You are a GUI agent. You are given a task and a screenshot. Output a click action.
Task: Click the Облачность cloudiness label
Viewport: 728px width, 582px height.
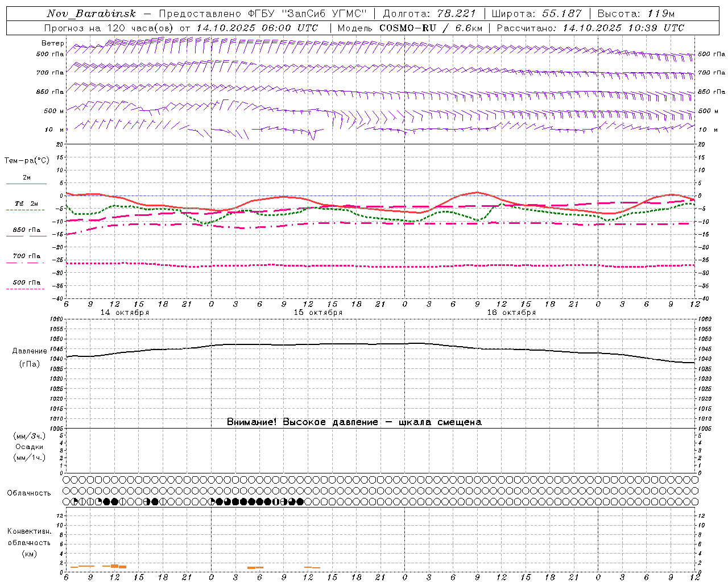(x=29, y=493)
